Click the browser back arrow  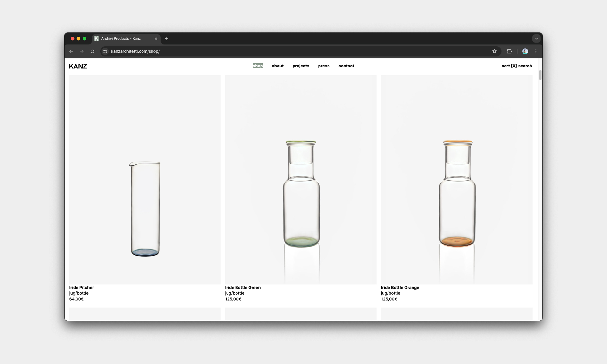click(x=71, y=51)
